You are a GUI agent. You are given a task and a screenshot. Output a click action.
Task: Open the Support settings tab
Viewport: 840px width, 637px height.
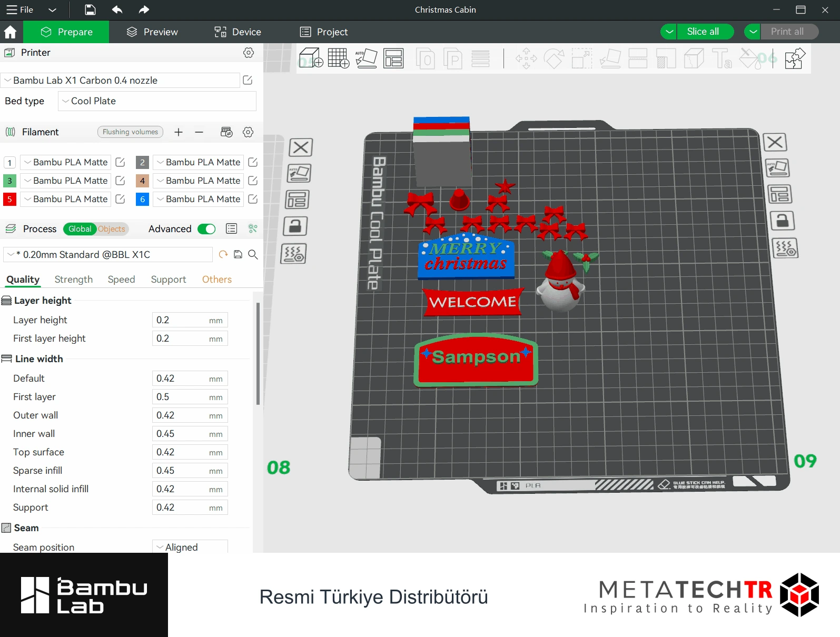[169, 280]
